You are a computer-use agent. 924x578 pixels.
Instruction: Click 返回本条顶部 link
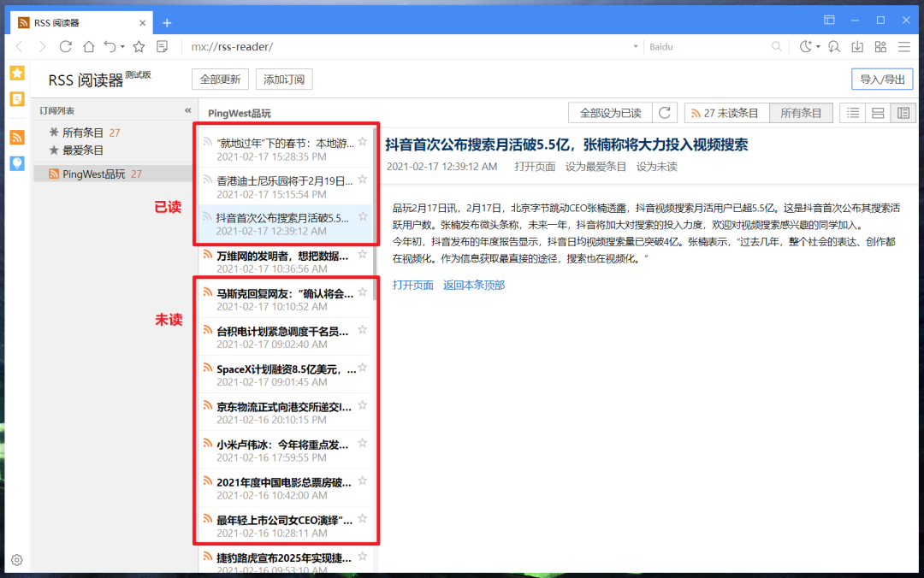[474, 286]
